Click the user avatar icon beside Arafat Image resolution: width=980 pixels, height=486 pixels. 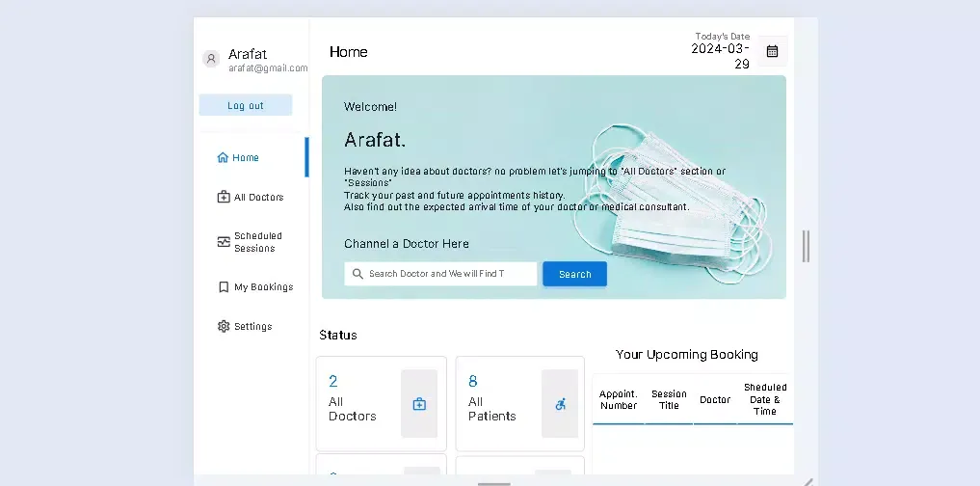[x=211, y=59]
